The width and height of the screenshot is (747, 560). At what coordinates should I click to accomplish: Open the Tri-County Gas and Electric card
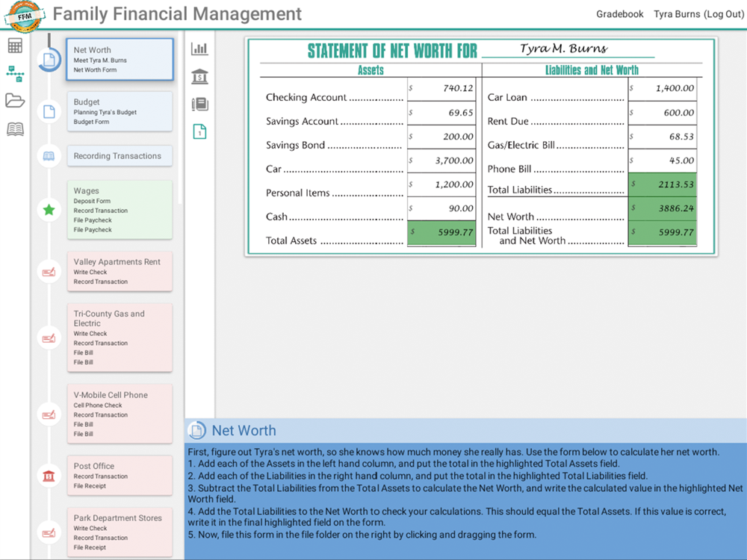(120, 337)
